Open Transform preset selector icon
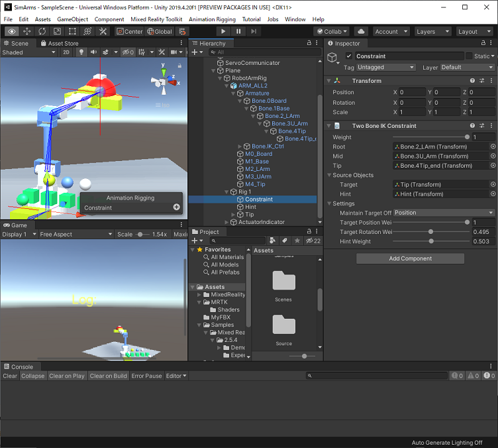 pos(482,81)
